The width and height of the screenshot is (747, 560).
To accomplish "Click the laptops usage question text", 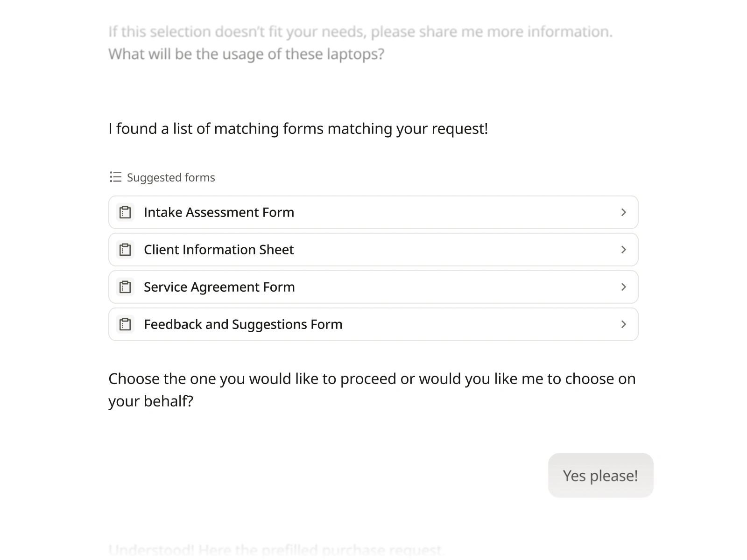I will [246, 54].
